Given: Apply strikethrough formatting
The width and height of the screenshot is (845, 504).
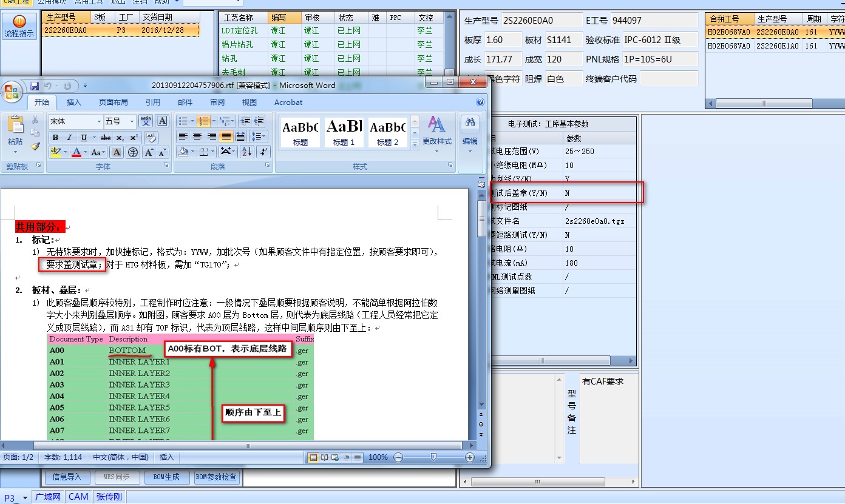Looking at the screenshot, I should click(x=106, y=138).
